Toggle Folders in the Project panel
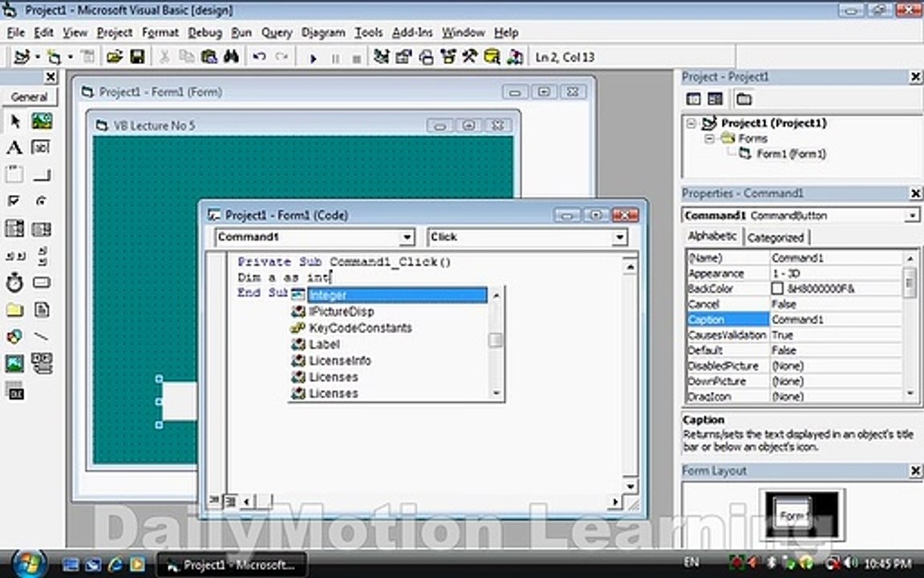924x578 pixels. pos(744,99)
